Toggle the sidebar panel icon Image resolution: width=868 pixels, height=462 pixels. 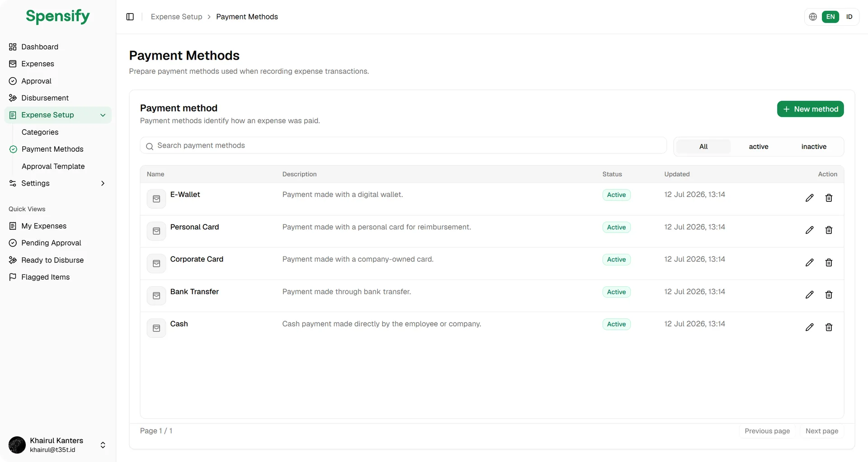pos(130,17)
